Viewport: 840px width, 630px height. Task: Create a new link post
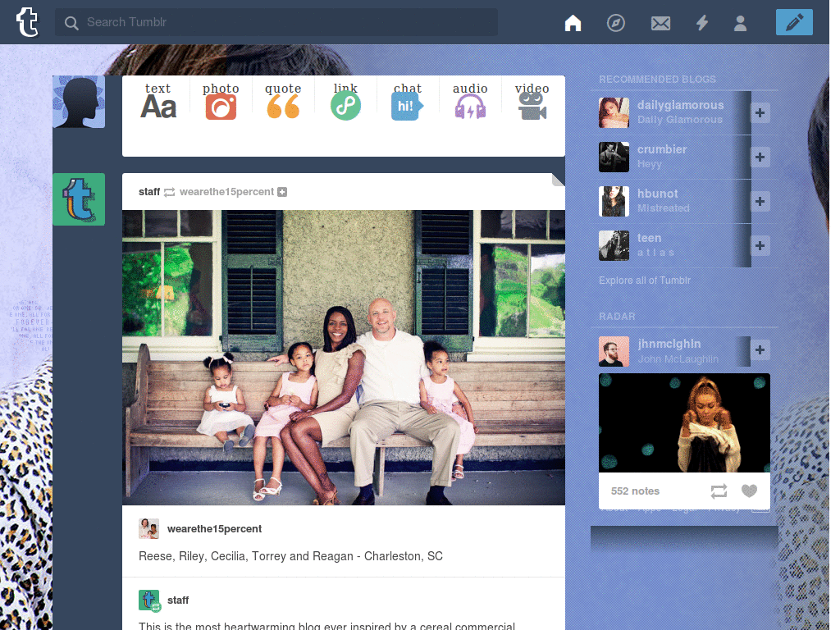[x=345, y=101]
